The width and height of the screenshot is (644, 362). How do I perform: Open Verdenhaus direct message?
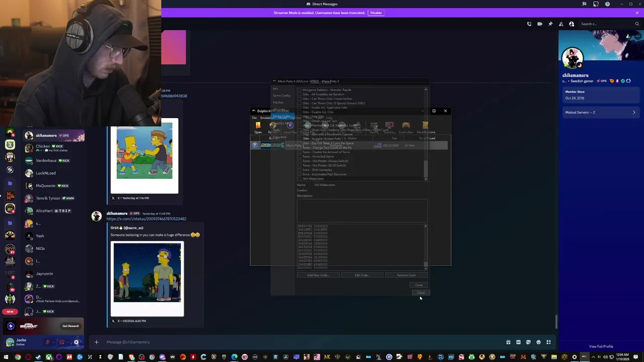(x=54, y=160)
